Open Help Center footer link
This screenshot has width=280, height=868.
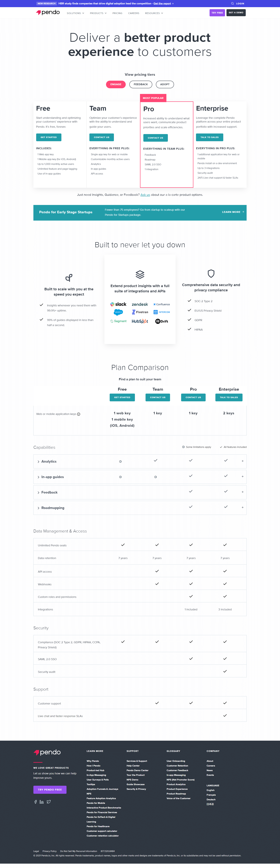133,766
